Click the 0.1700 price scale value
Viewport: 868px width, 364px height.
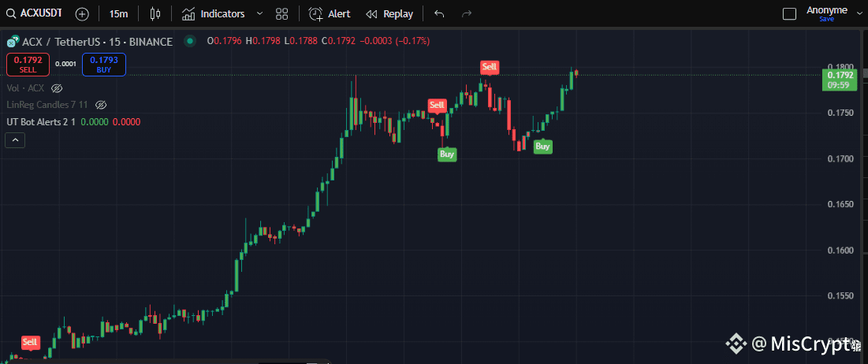click(x=839, y=158)
